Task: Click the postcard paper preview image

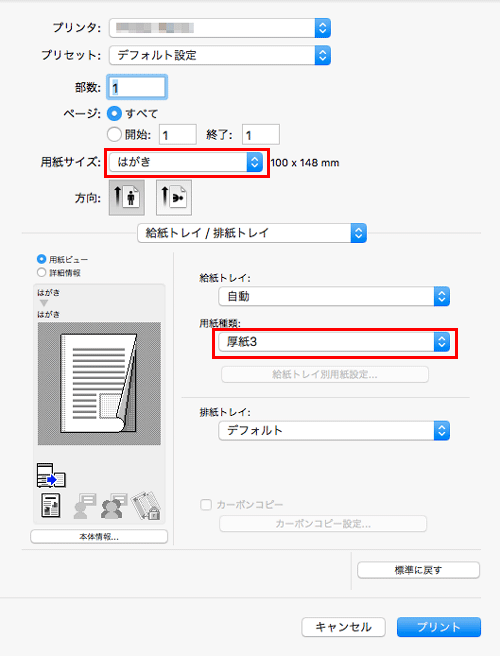Action: (99, 383)
